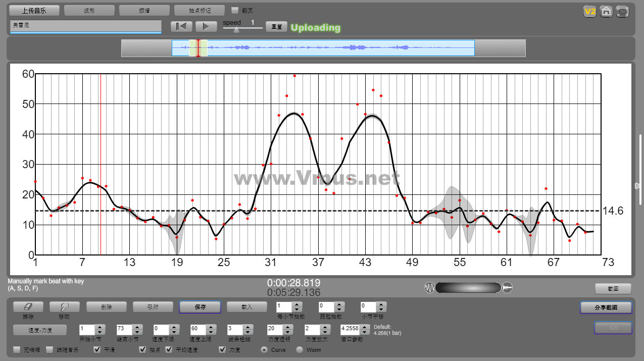644x361 pixels.
Task: Open the home icon button
Action: coord(606,11)
